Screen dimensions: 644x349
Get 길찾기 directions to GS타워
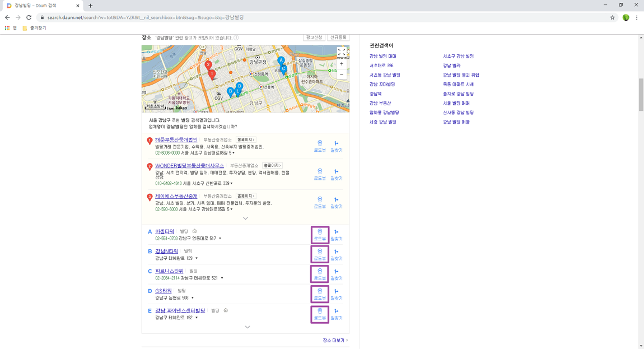coord(337,294)
